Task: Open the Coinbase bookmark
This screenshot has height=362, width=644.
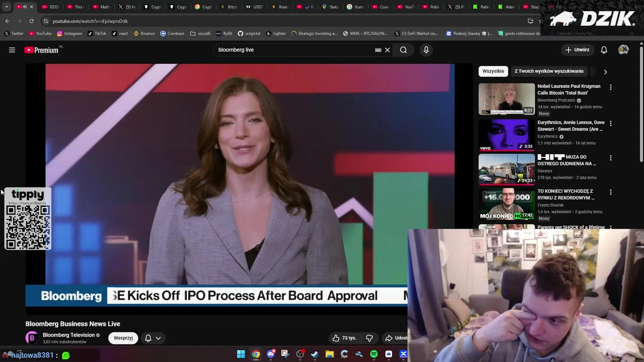Action: (172, 34)
